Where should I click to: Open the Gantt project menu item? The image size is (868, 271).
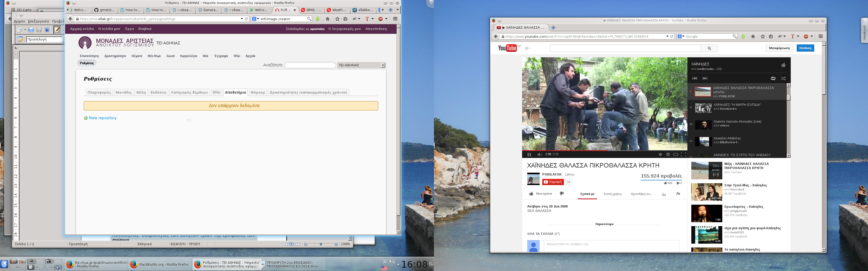[171, 56]
